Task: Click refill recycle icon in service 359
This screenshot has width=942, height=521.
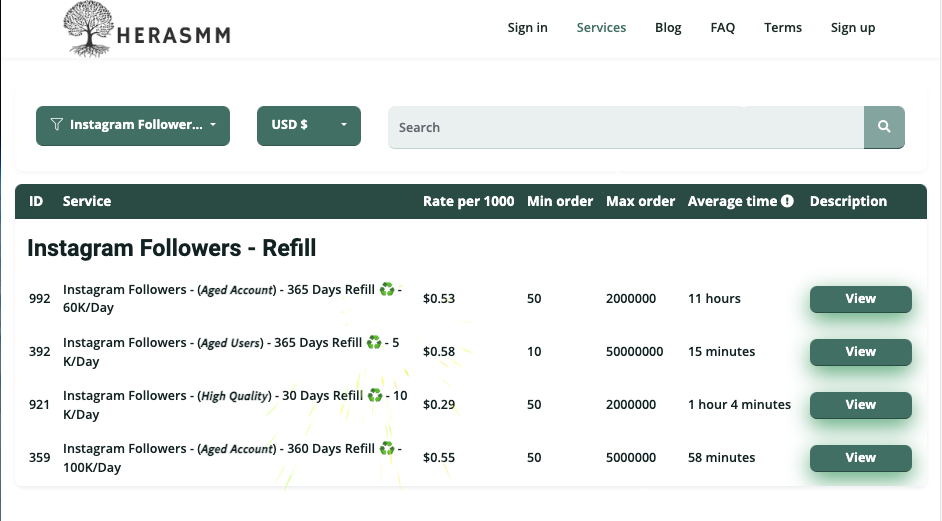Action: tap(387, 449)
